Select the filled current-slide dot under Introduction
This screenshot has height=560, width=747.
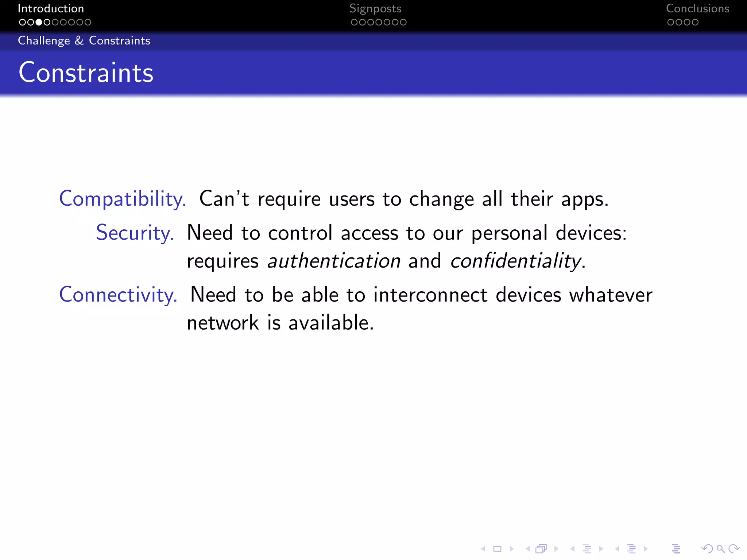coord(39,22)
